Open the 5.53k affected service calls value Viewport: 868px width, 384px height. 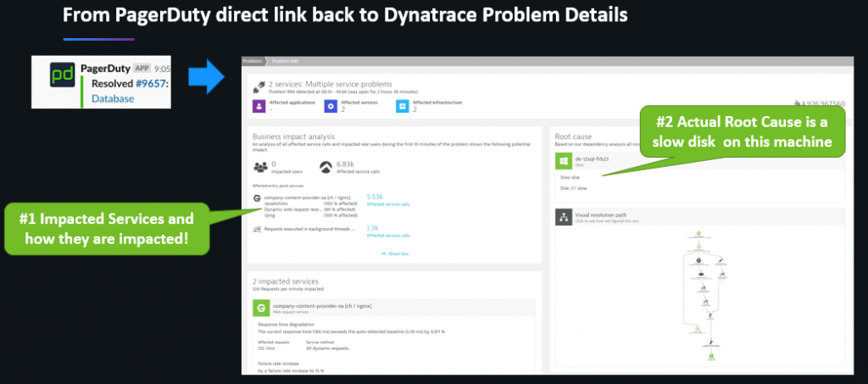[375, 197]
